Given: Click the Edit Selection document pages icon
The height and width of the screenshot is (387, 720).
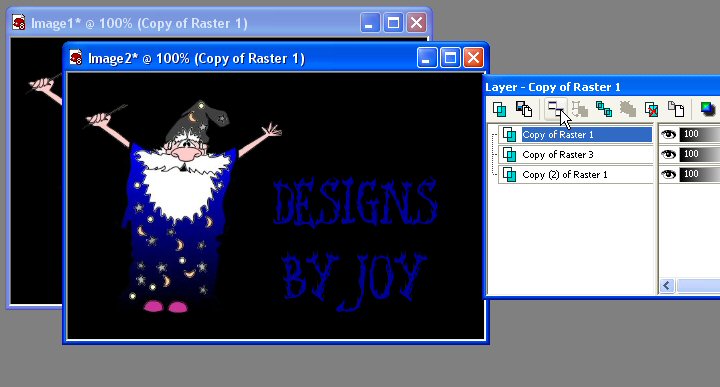Looking at the screenshot, I should pyautogui.click(x=676, y=109).
